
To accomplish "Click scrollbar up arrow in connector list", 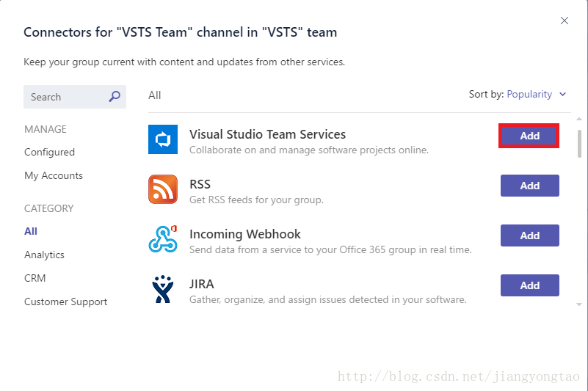I will [x=579, y=119].
